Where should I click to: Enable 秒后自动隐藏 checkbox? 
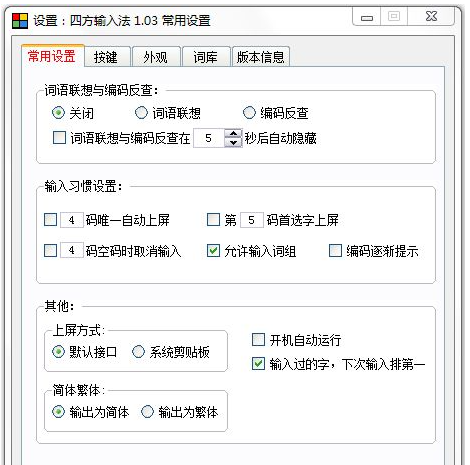point(59,138)
